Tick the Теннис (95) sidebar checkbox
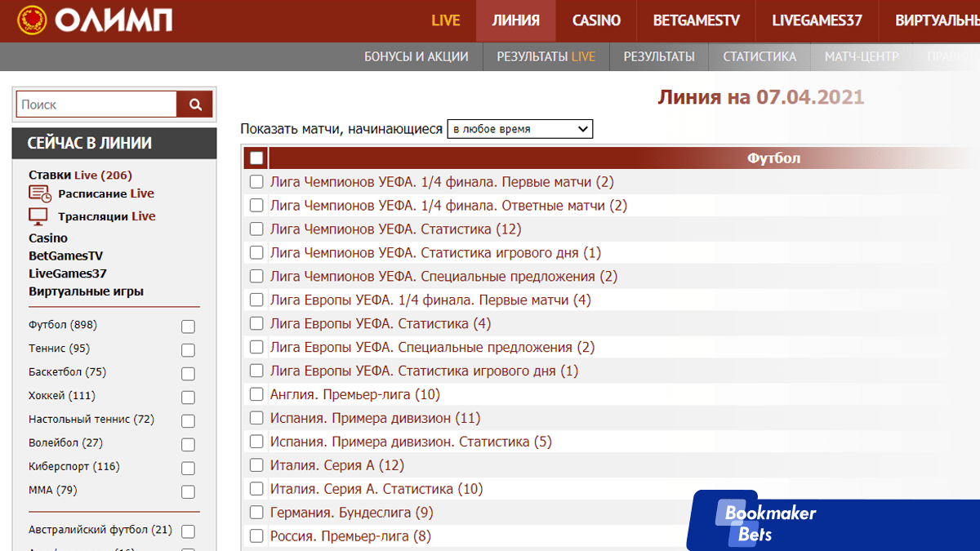This screenshot has height=551, width=980. (188, 350)
